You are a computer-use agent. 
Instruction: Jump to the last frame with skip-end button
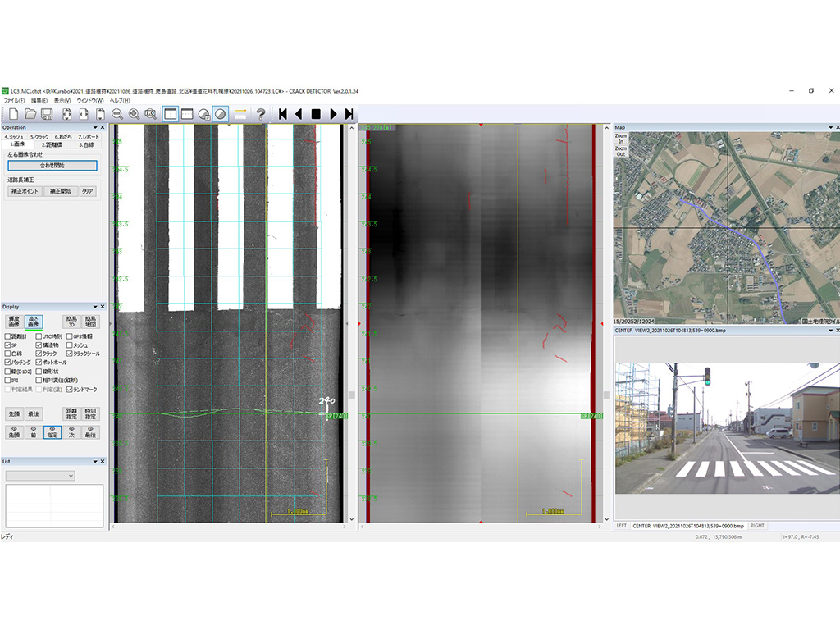(349, 114)
